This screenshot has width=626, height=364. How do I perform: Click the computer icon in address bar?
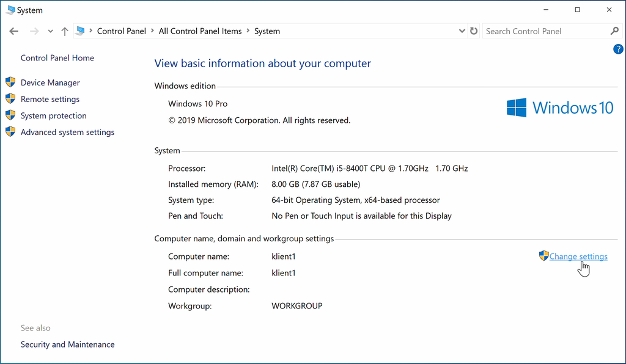click(80, 31)
